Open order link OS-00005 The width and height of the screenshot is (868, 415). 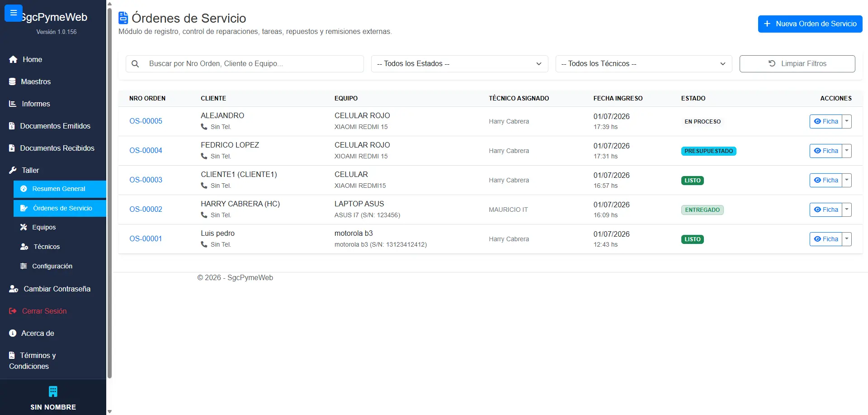click(146, 121)
